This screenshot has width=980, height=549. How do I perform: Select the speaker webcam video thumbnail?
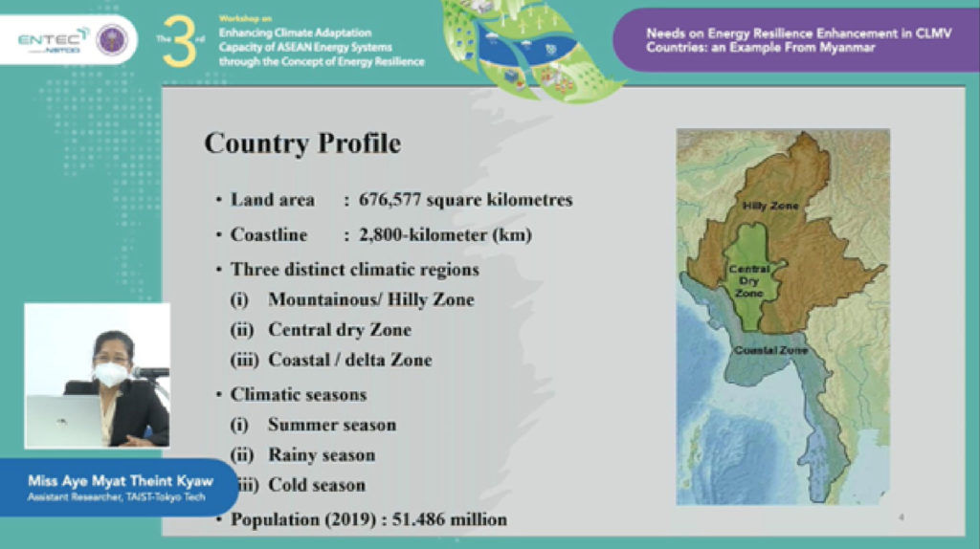pos(97,376)
